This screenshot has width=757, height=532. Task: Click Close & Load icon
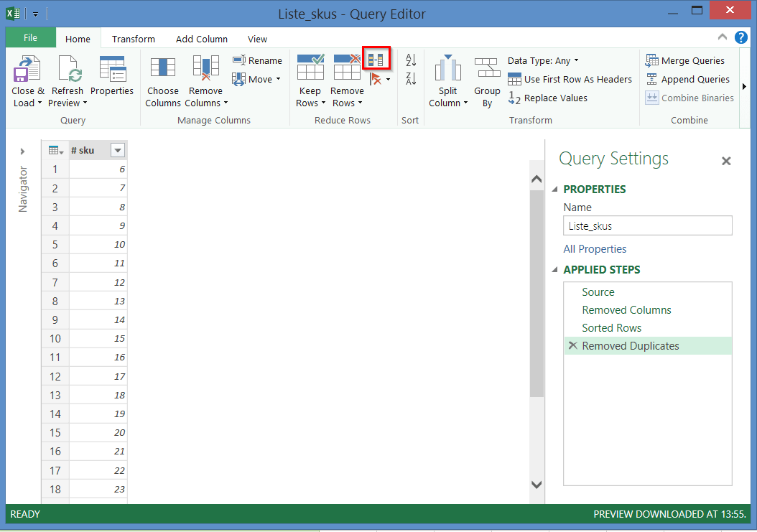point(27,70)
